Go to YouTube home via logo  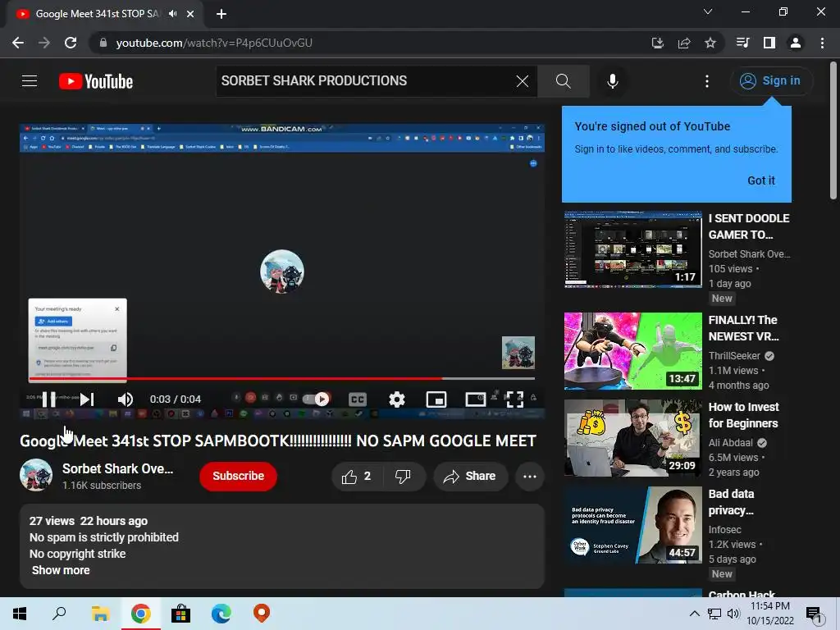[96, 81]
